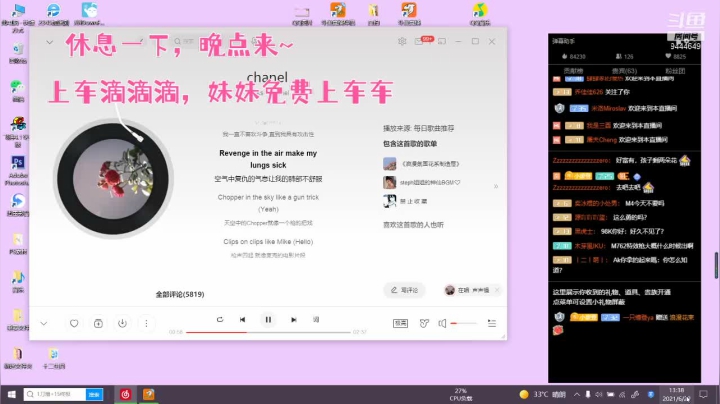Mute the player volume speaker icon

(442, 323)
